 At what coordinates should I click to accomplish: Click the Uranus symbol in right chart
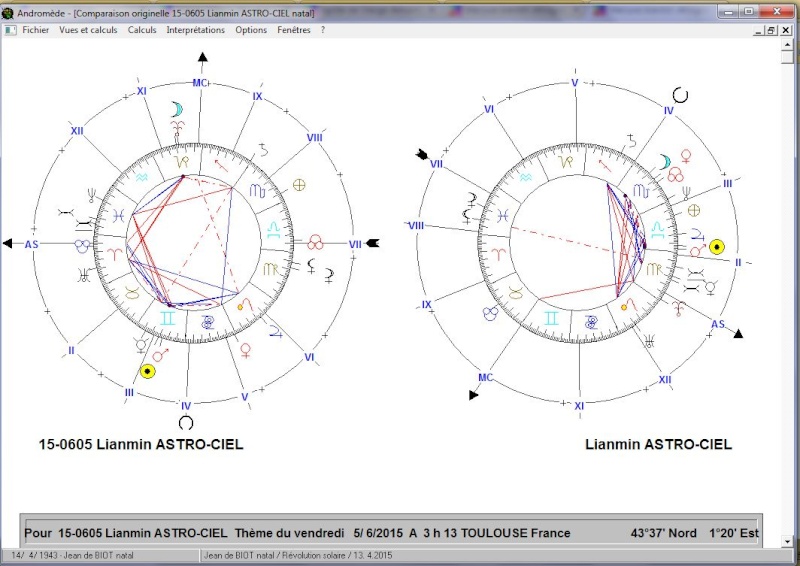649,341
